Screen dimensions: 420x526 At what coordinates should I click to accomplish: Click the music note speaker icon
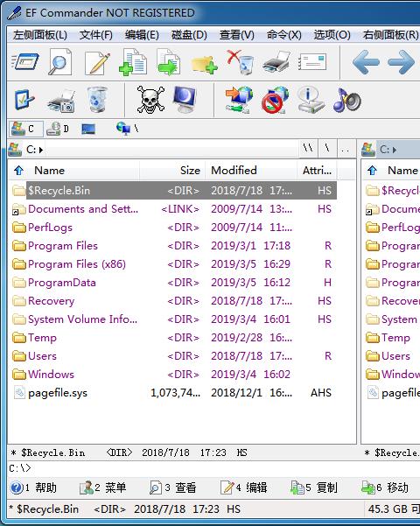(x=347, y=101)
